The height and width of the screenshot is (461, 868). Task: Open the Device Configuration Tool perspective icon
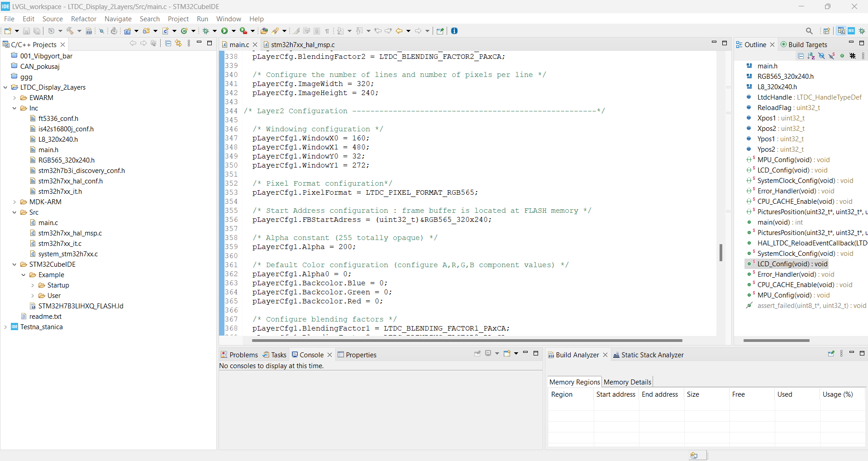pos(851,30)
